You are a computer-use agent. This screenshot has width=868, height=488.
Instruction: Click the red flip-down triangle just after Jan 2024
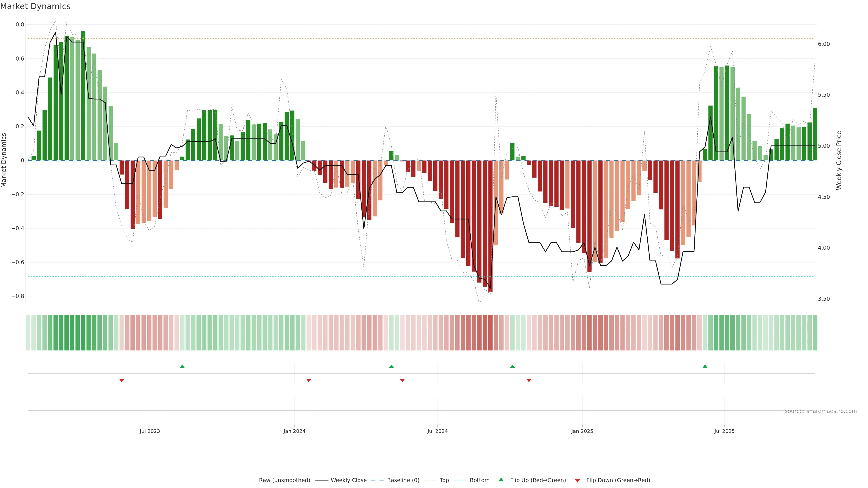tap(309, 380)
